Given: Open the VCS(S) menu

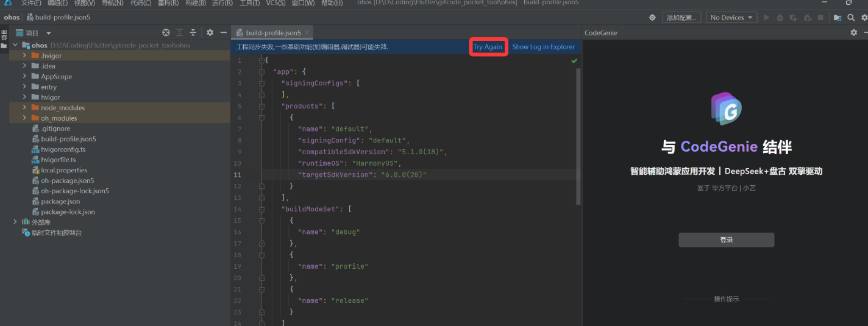Looking at the screenshot, I should 276,3.
